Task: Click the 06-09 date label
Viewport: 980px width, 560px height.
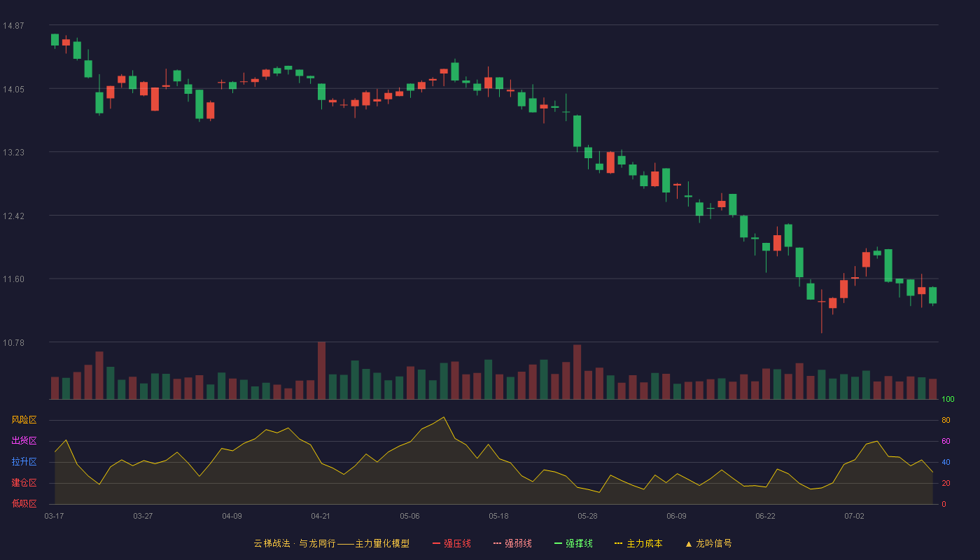Action: click(x=676, y=516)
